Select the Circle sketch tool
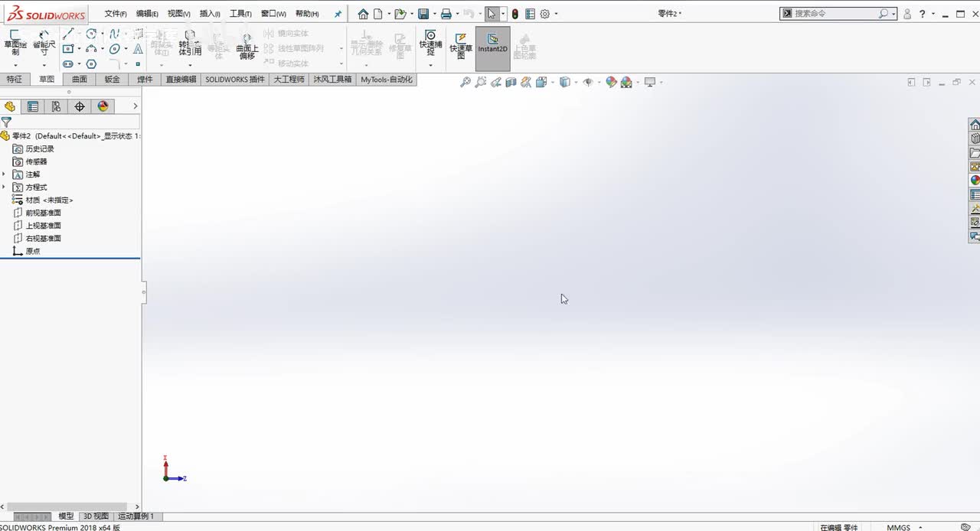The image size is (980, 531). pos(91,34)
